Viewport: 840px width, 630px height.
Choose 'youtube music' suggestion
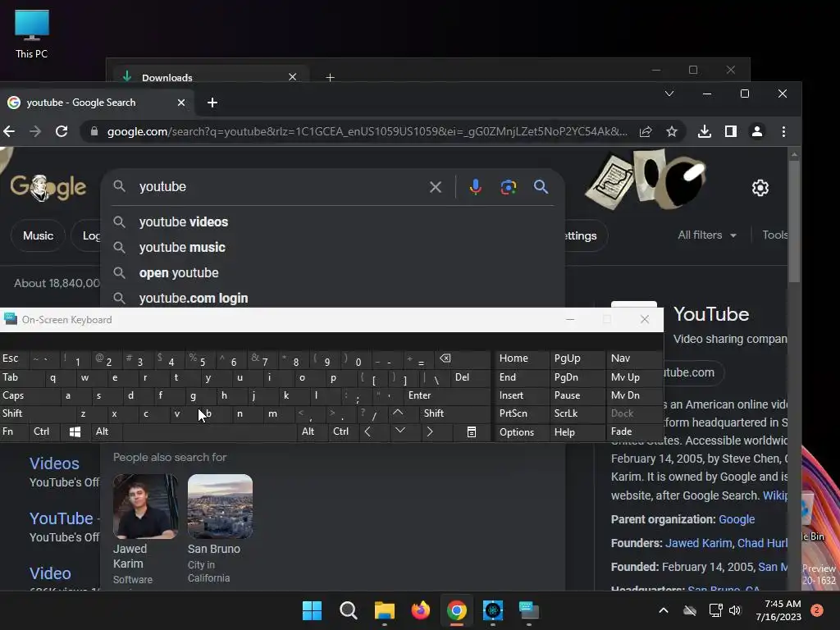pos(332,248)
